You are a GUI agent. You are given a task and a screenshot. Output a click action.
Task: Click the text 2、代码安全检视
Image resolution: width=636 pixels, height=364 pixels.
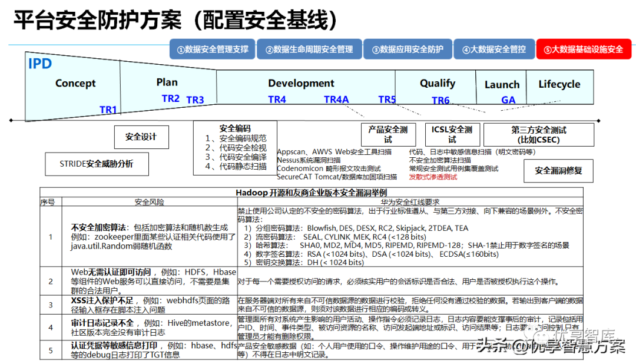[x=236, y=148]
